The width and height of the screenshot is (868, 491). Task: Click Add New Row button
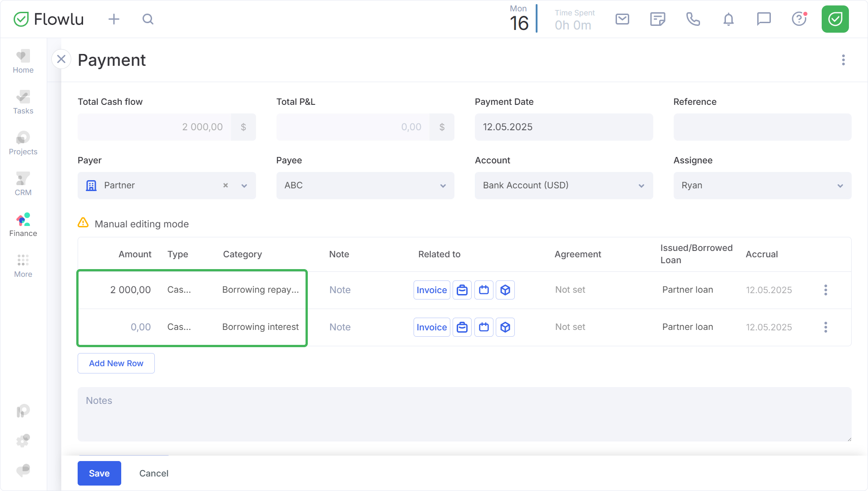click(x=116, y=363)
